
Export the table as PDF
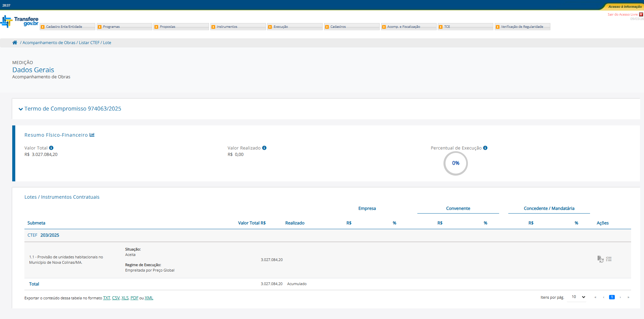134,298
